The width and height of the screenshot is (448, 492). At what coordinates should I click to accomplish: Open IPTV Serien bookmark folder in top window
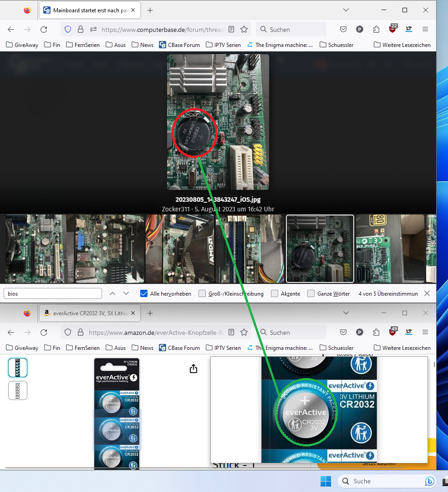tap(223, 45)
